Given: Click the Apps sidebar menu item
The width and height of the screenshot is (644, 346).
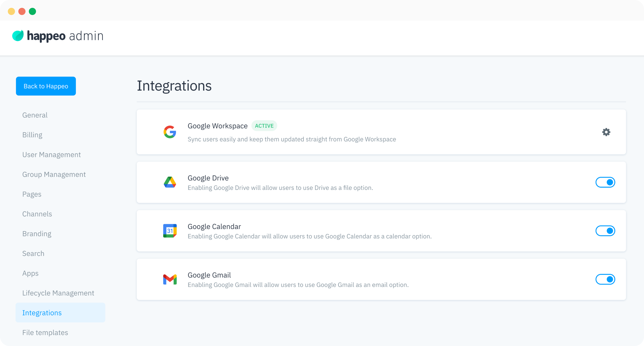Looking at the screenshot, I should pyautogui.click(x=30, y=273).
